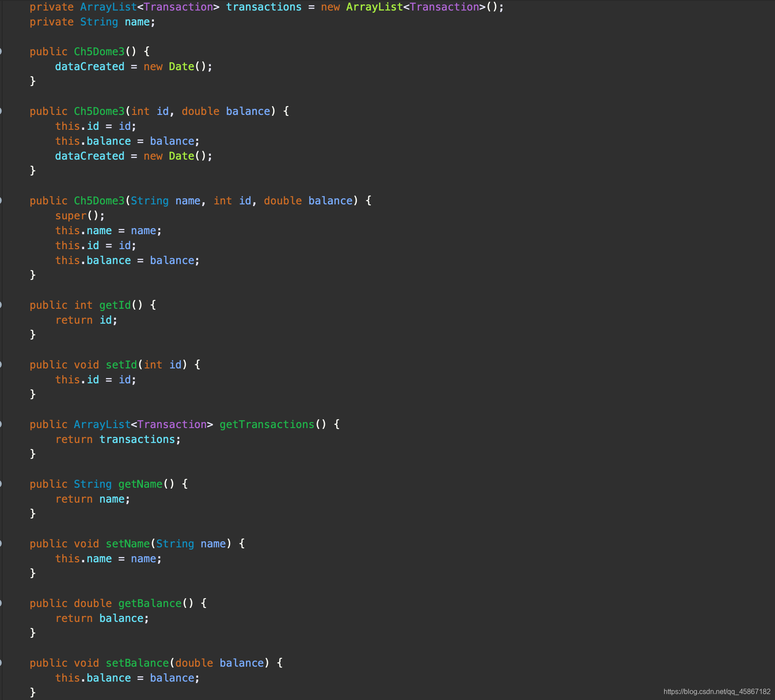Click the 'super();' call line
Screen dimensions: 775x700
(80, 216)
